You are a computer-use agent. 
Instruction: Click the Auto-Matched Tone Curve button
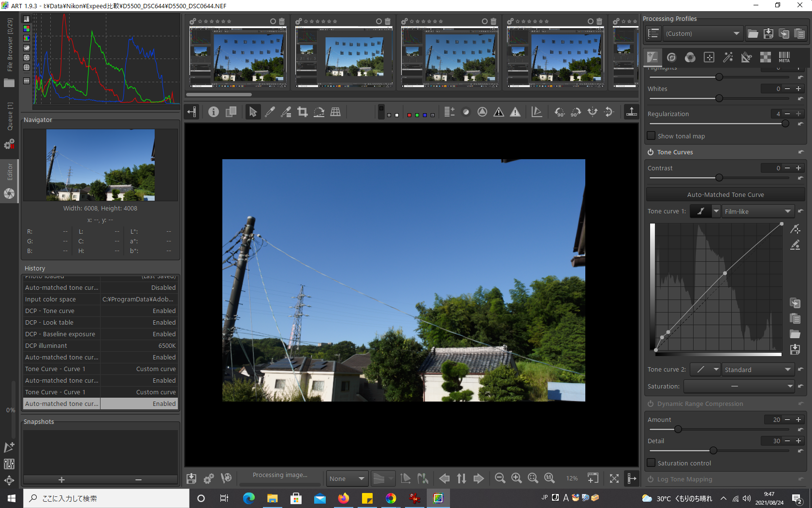click(x=725, y=194)
